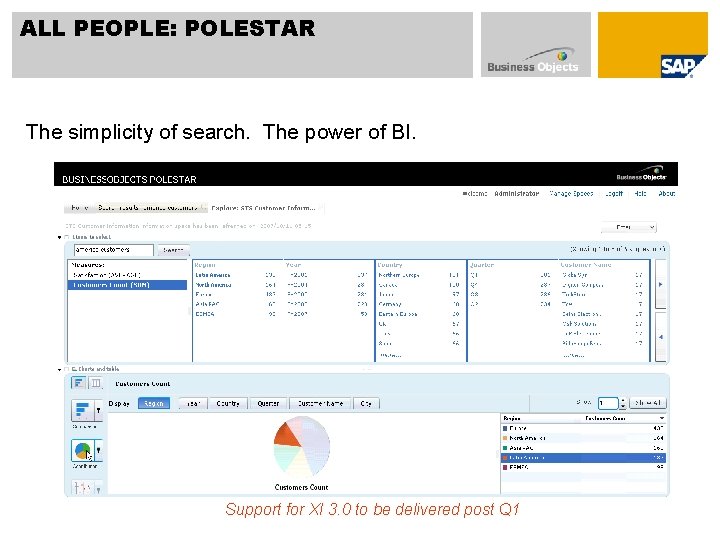720x540 pixels.
Task: Increment the Show count stepper
Action: point(623,400)
